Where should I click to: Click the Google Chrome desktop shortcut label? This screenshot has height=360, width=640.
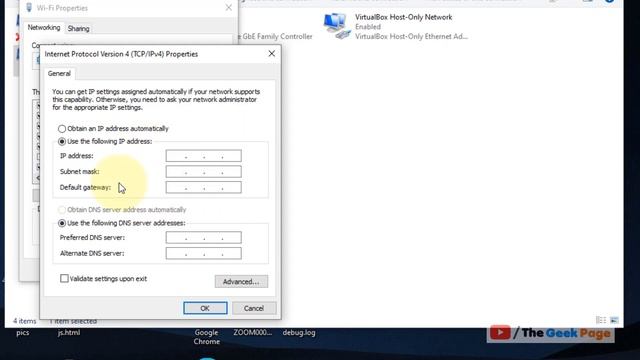[x=207, y=337]
